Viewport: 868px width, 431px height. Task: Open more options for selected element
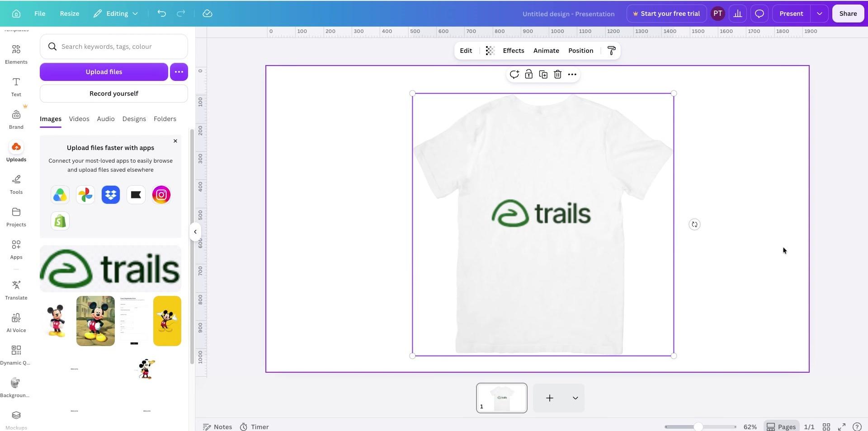(572, 75)
